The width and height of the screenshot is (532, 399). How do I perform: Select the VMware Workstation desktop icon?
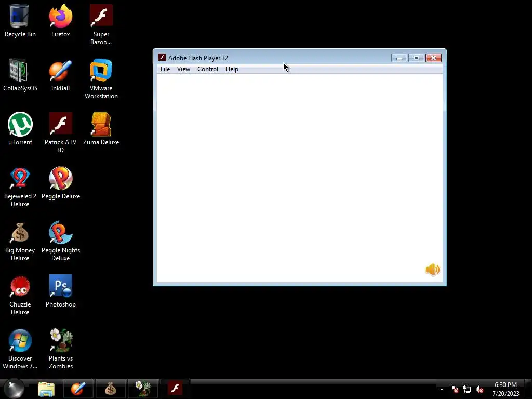(x=101, y=79)
